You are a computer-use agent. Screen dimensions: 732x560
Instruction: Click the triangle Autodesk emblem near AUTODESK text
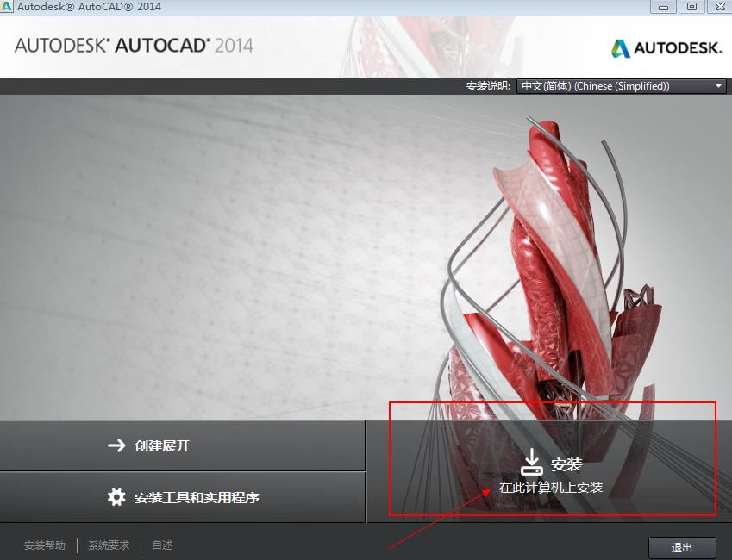tap(620, 48)
